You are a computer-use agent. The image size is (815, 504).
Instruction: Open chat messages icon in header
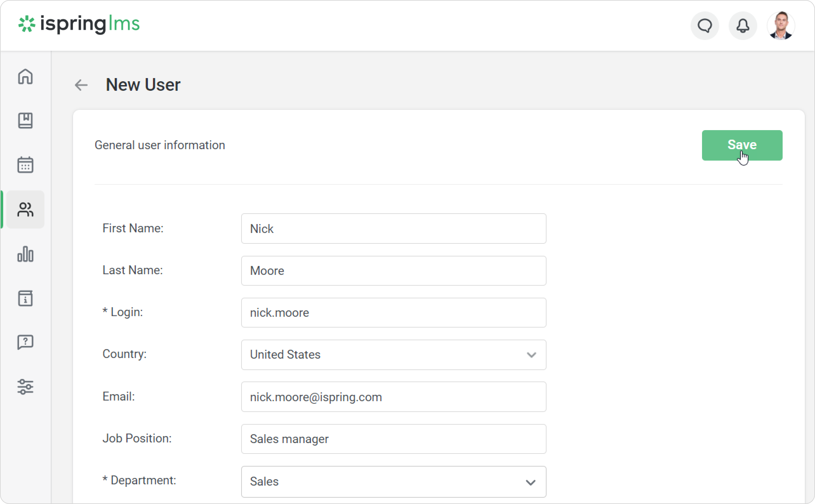click(705, 26)
